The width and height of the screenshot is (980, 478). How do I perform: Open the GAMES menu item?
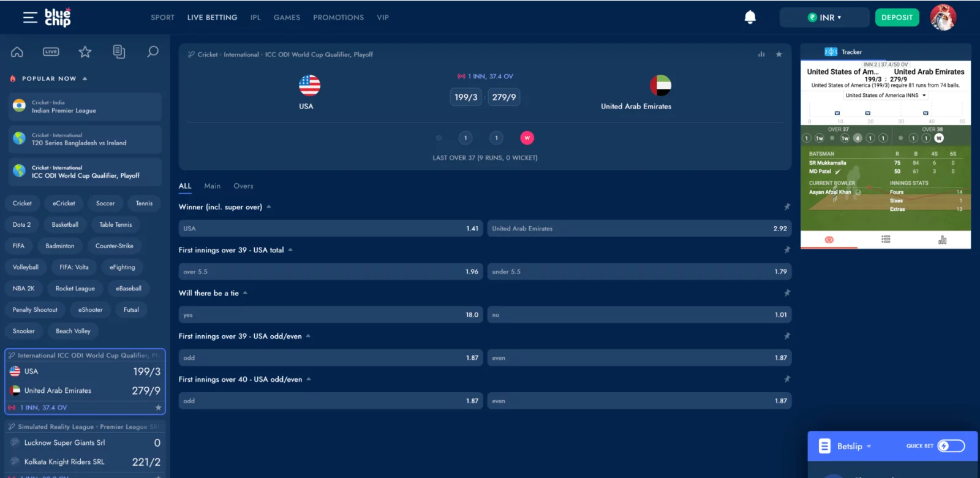point(287,18)
